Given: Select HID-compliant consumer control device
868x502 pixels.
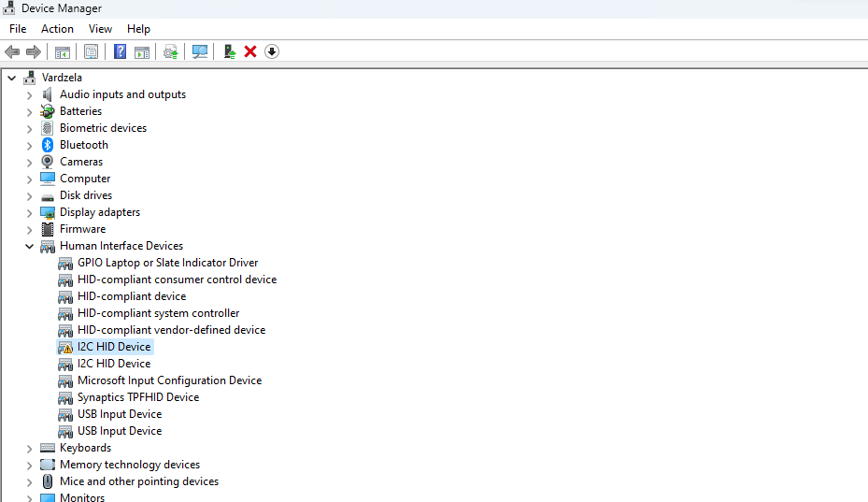Looking at the screenshot, I should pyautogui.click(x=178, y=280).
